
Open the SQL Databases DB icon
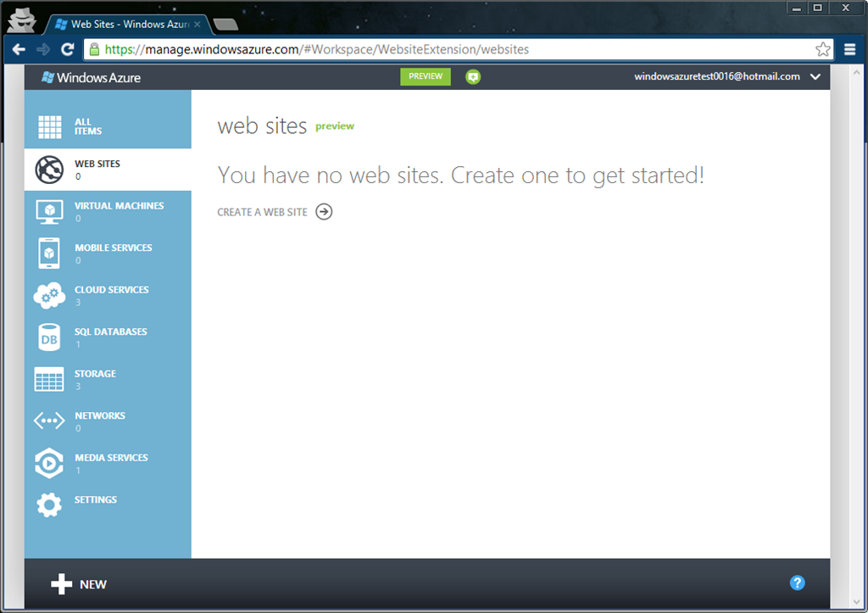[49, 337]
